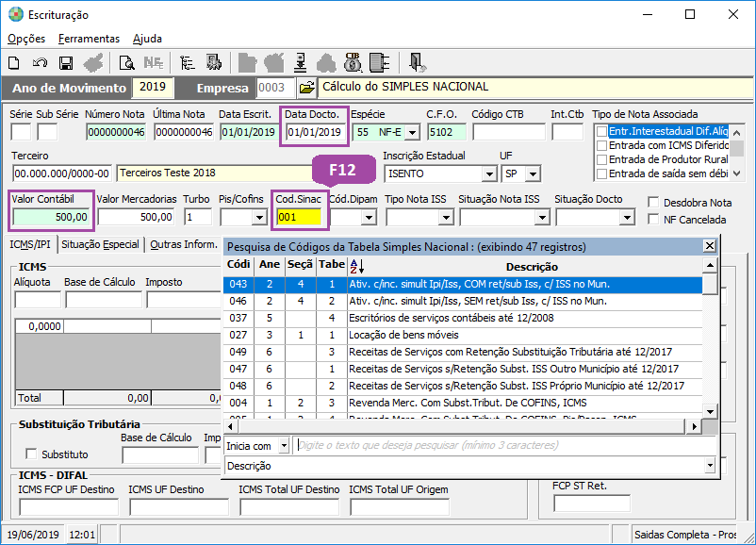Click scroll-down arrow of search results list

710,411
